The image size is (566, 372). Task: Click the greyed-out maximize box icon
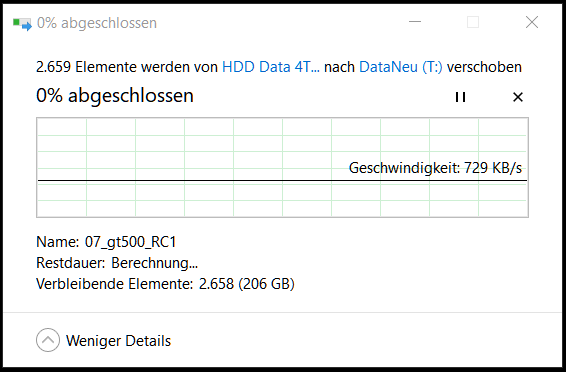click(x=473, y=22)
